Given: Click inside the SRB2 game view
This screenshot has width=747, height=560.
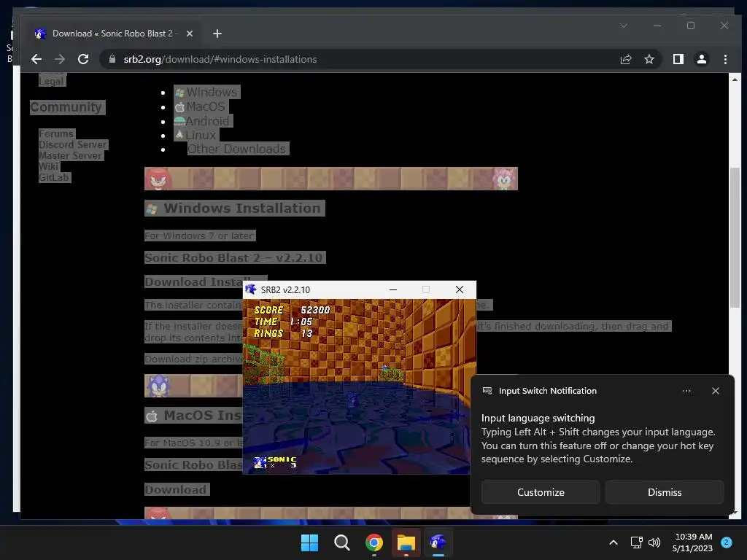Looking at the screenshot, I should [x=360, y=386].
